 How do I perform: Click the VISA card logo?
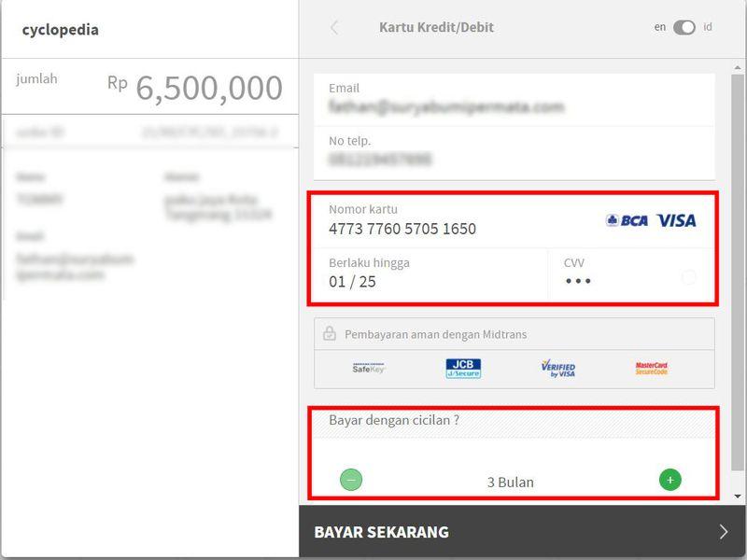(x=676, y=220)
